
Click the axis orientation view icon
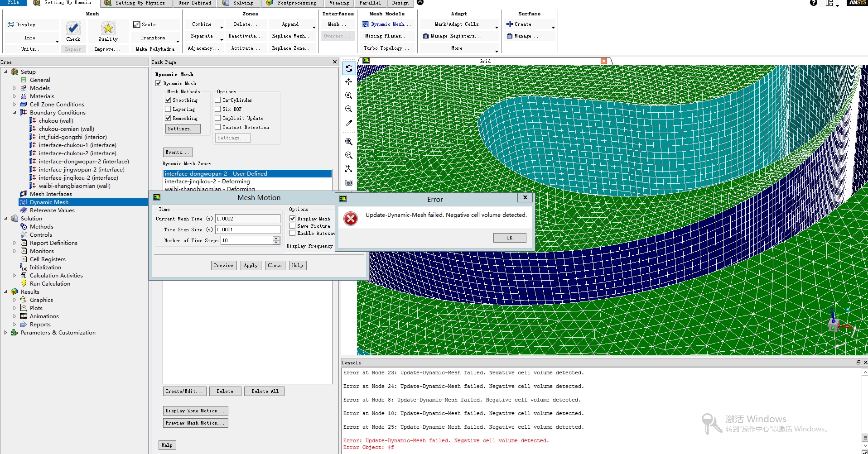coord(348,169)
